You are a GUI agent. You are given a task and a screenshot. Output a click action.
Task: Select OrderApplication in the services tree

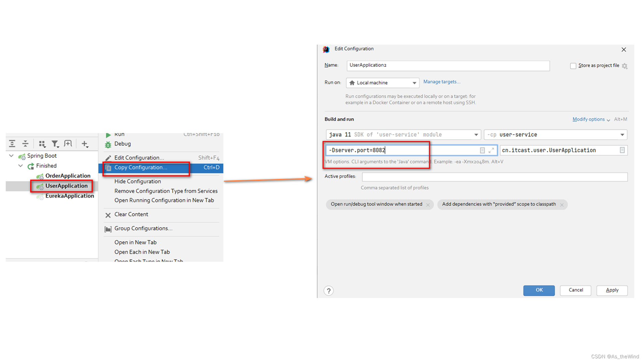pos(68,176)
